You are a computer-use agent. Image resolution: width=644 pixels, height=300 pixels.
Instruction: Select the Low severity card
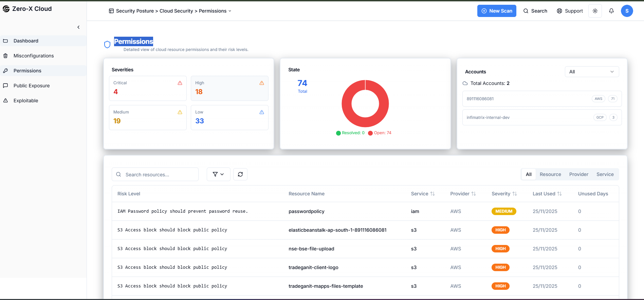[229, 118]
